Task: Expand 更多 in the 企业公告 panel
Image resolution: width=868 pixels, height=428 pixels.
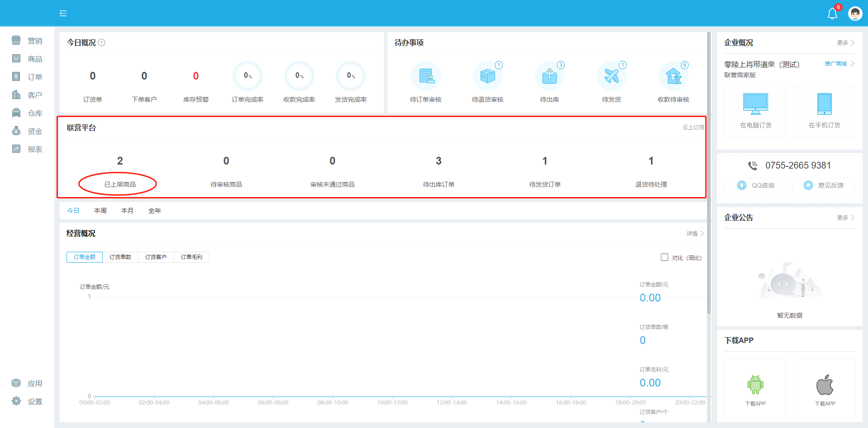Action: pos(845,218)
